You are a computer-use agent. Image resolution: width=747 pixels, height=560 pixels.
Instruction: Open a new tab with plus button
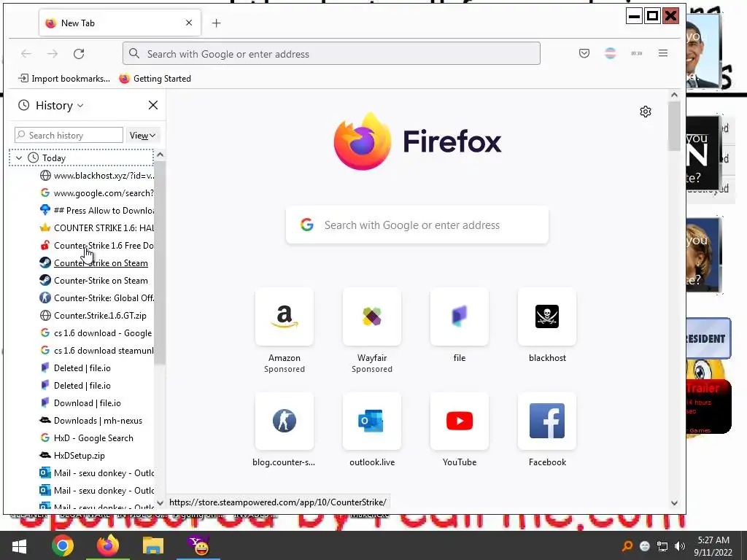(x=216, y=23)
